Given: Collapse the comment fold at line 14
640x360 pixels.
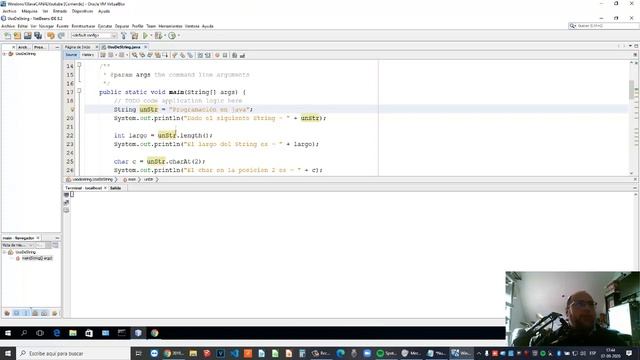Looking at the screenshot, I should [79, 64].
